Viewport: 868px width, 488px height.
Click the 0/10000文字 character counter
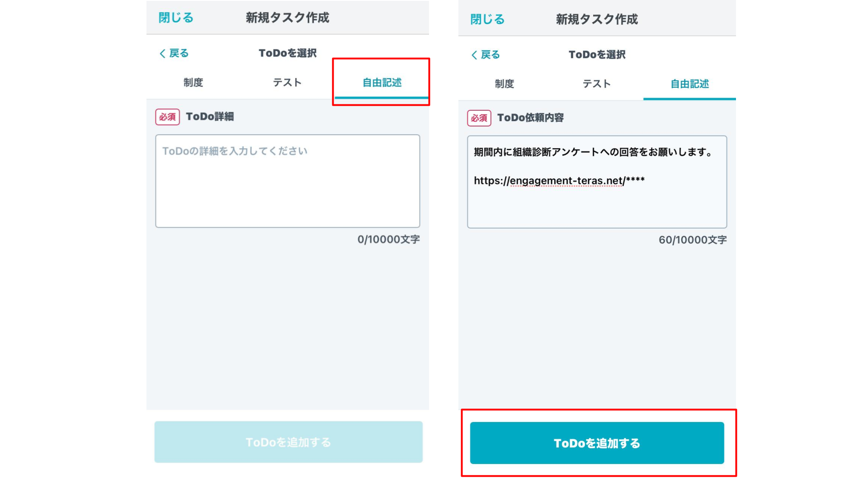coord(388,239)
